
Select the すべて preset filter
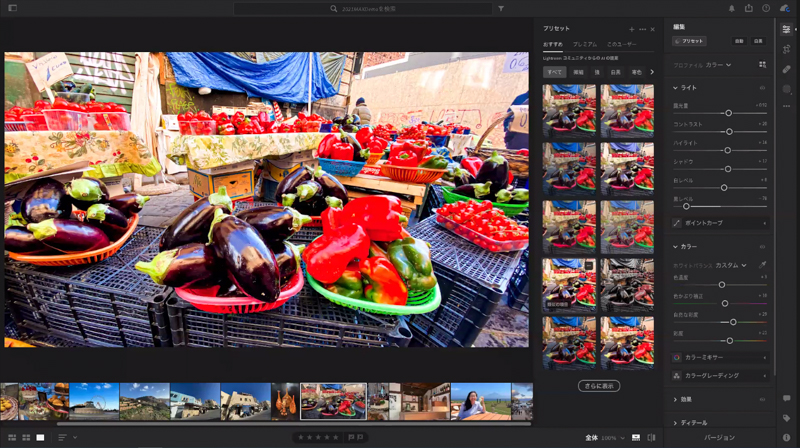pos(555,72)
